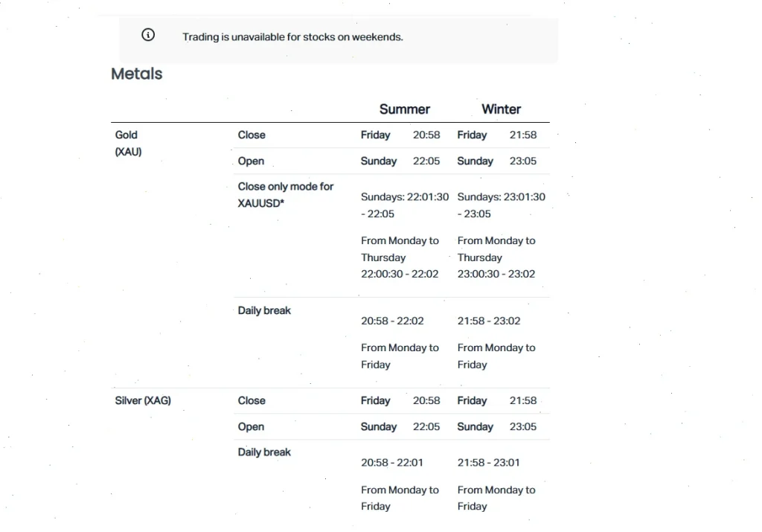This screenshot has width=762, height=532.
Task: Click the Daily break label under Gold
Action: coord(264,310)
